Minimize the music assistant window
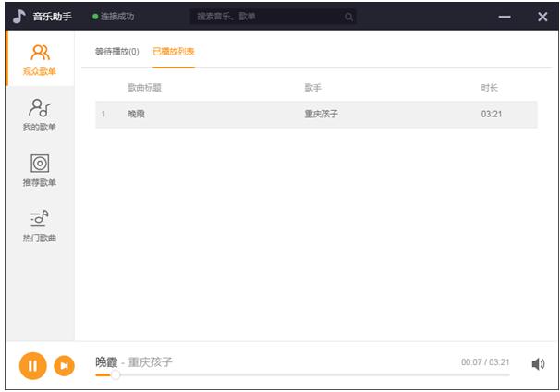Image resolution: width=560 pixels, height=392 pixels. 505,17
